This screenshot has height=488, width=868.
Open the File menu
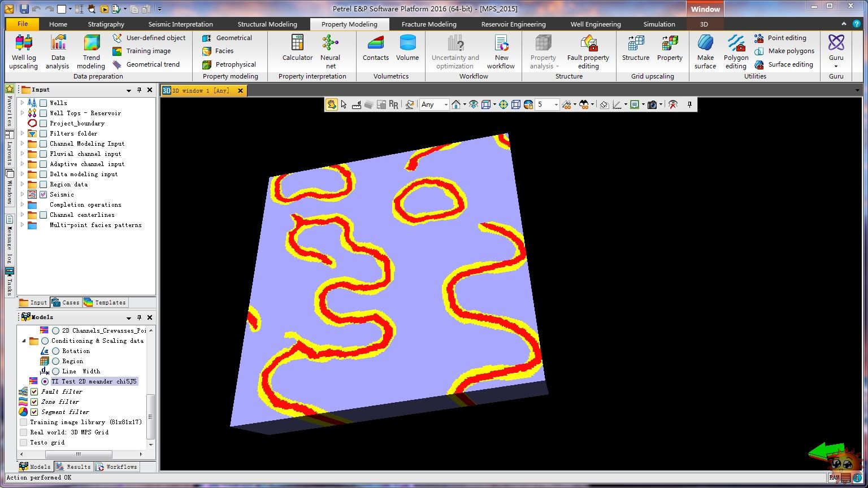23,24
